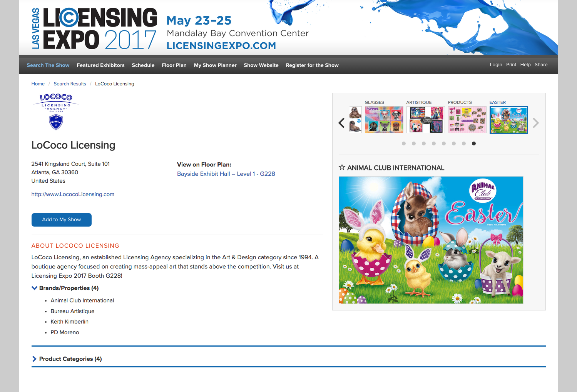Image resolution: width=577 pixels, height=392 pixels.
Task: Click the View on Floor Plan label
Action: point(204,165)
